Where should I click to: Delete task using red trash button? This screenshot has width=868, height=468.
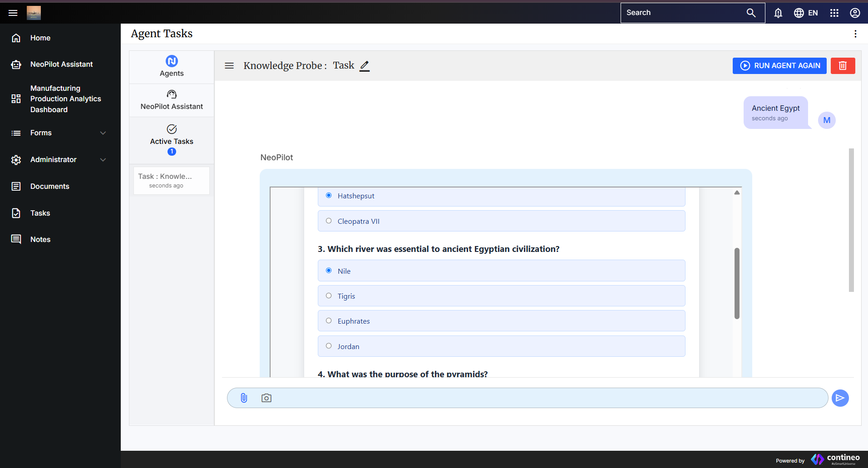point(843,66)
